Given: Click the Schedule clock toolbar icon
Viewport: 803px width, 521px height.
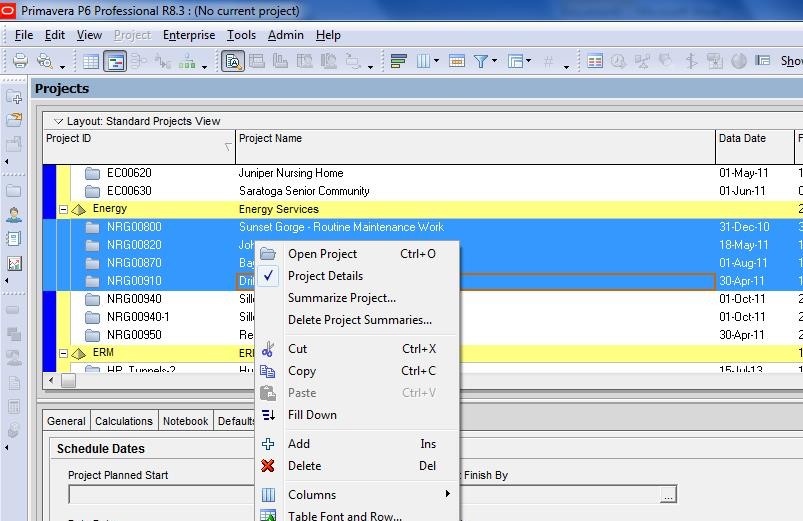Looking at the screenshot, I should (x=618, y=61).
